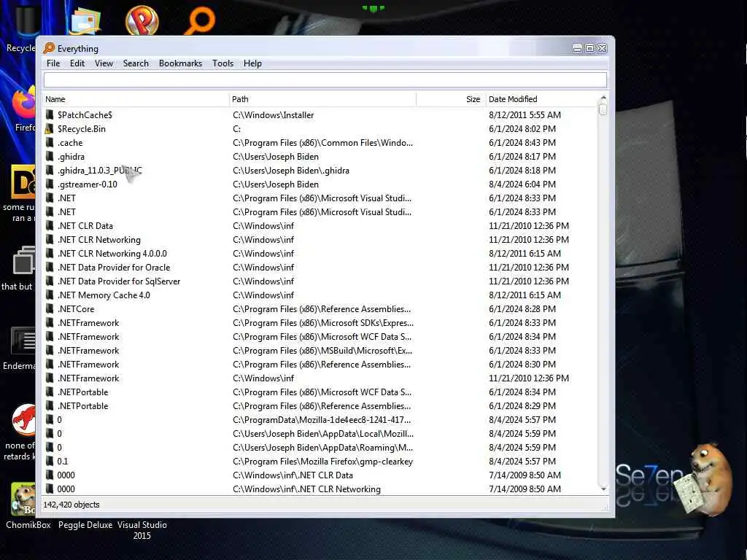
Task: Click path C:\Windows\inf\.NET CLR Networking
Action: click(x=307, y=489)
